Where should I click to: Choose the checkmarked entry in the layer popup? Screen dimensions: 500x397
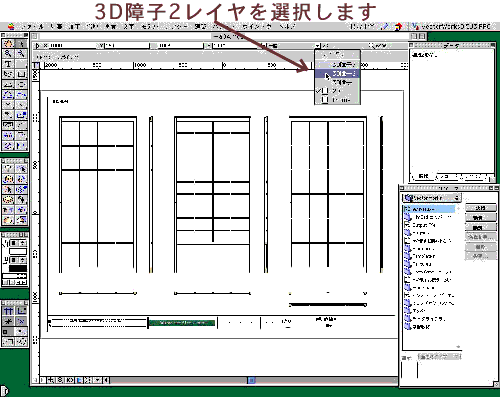pos(337,91)
